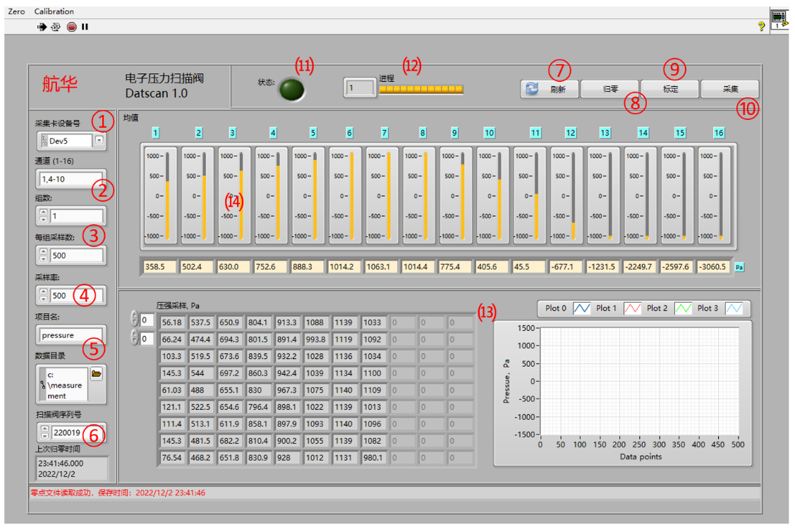This screenshot has height=532, width=795.
Task: Open context help via the question mark icon
Action: [761, 26]
